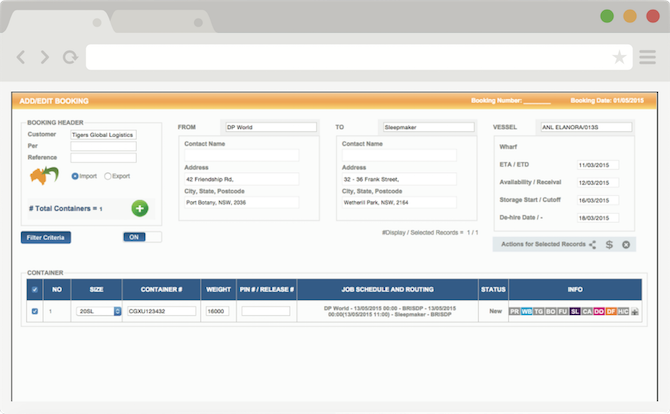This screenshot has height=414, width=670.
Task: Click the Reference input field
Action: (103, 158)
